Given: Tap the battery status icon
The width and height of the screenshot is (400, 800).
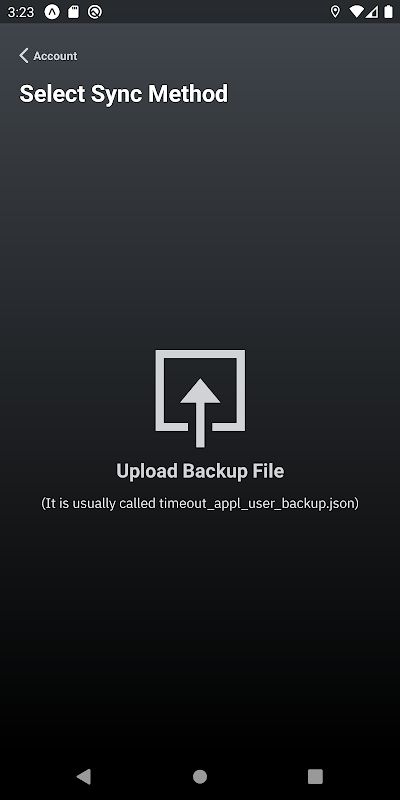Looking at the screenshot, I should coord(389,12).
